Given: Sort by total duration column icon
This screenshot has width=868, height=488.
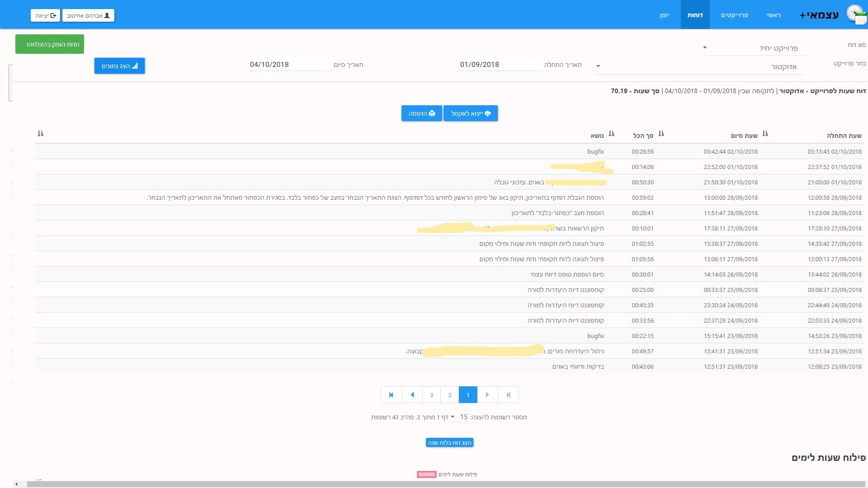Looking at the screenshot, I should pyautogui.click(x=611, y=134).
